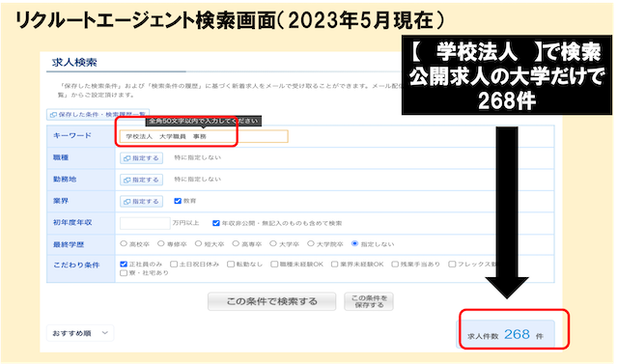Enable フレックス勤務 checkbox

452,264
